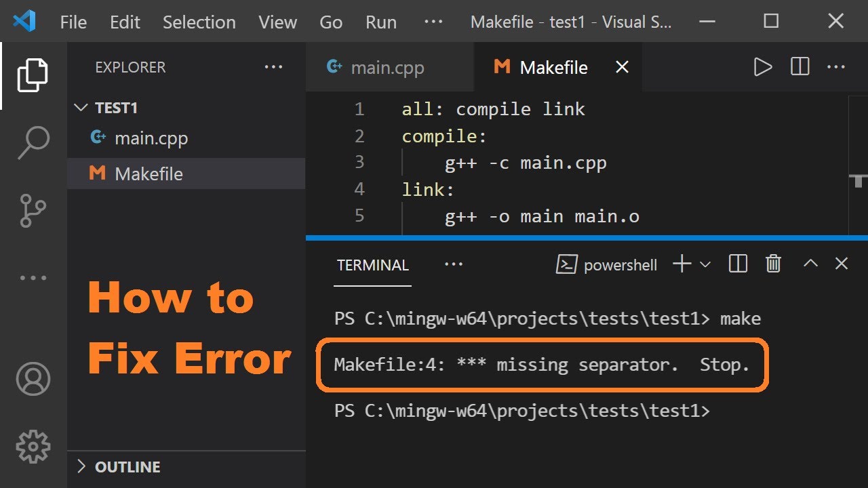868x488 pixels.
Task: Maximize the terminal panel with the up chevron
Action: (x=810, y=264)
